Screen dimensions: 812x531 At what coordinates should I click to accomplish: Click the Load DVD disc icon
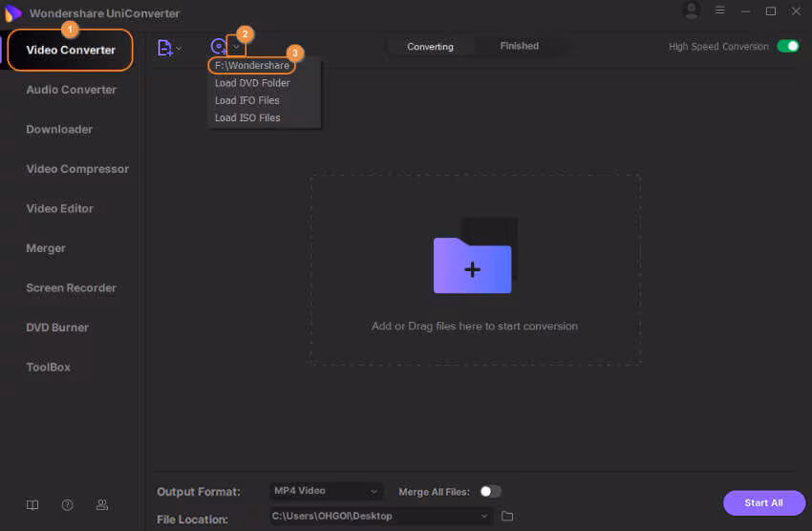(x=219, y=47)
